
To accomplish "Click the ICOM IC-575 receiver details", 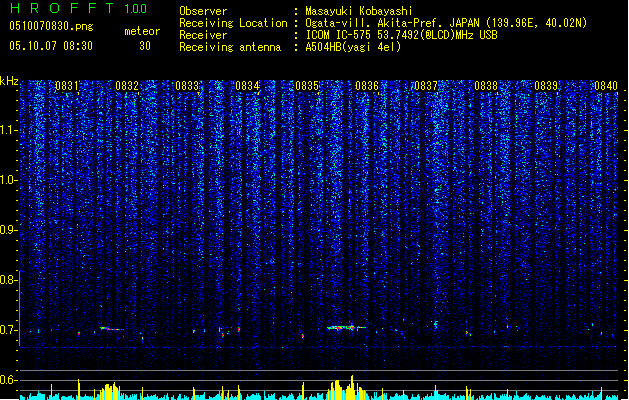I will pyautogui.click(x=402, y=35).
